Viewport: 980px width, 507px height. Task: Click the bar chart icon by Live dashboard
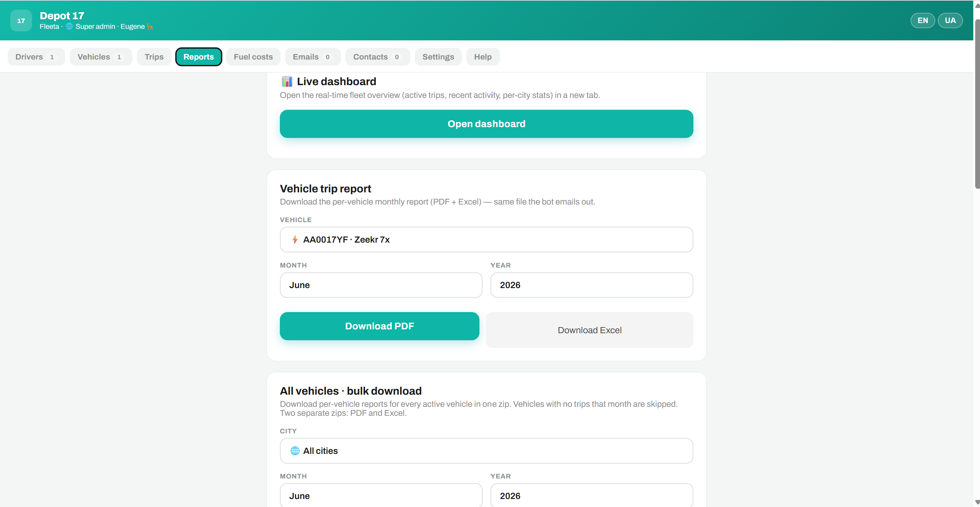pyautogui.click(x=287, y=81)
